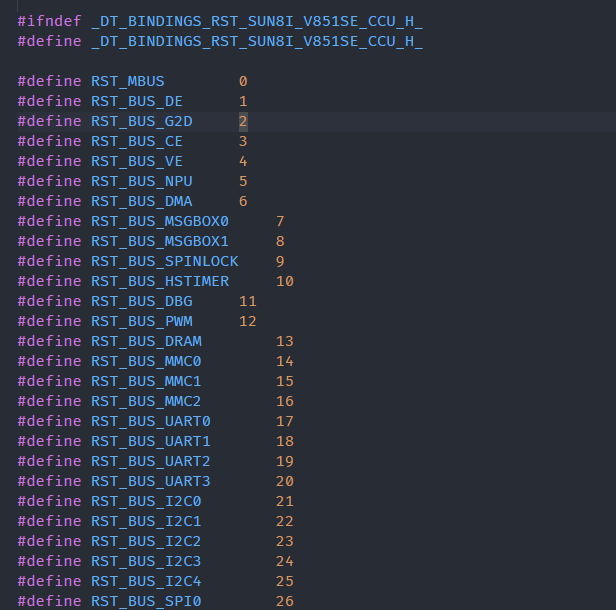
Task: Click the RST_MBUS macro name
Action: 128,81
